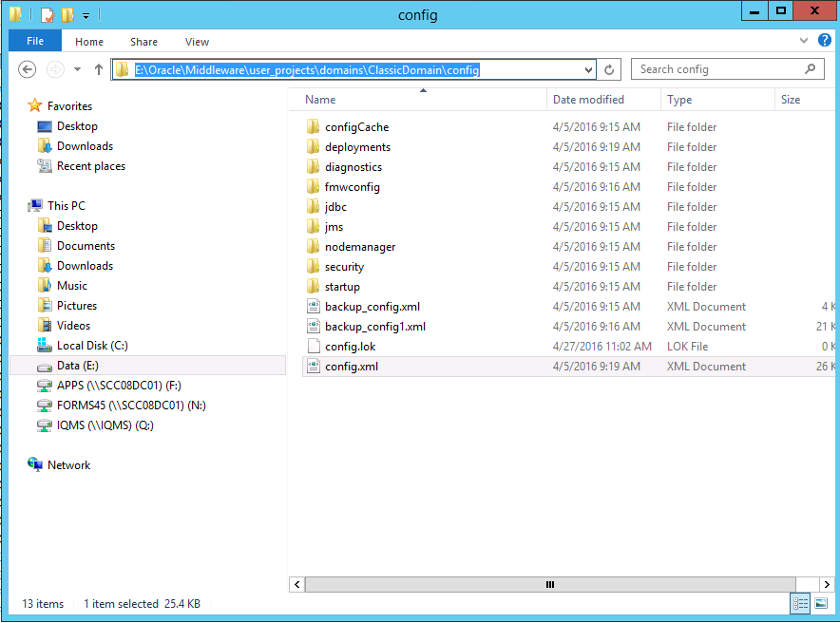Click the Forward navigation arrow
Screen dimensions: 840x623
pyautogui.click(x=55, y=69)
